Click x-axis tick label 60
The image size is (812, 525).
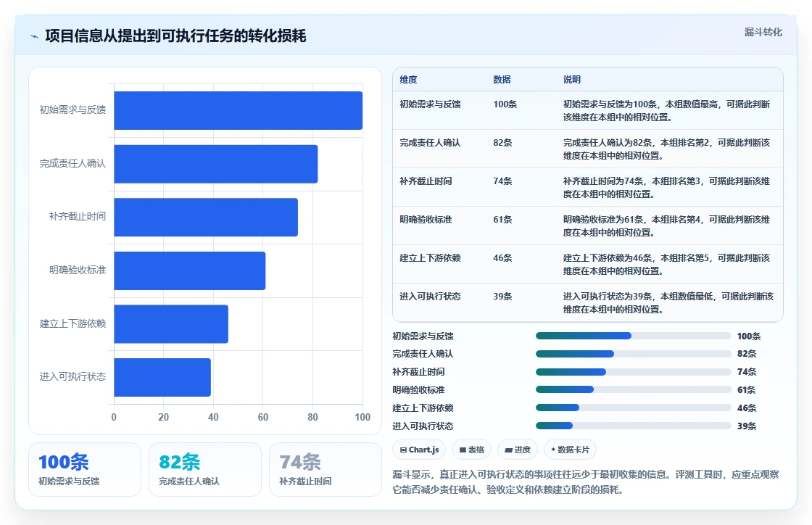click(x=263, y=417)
